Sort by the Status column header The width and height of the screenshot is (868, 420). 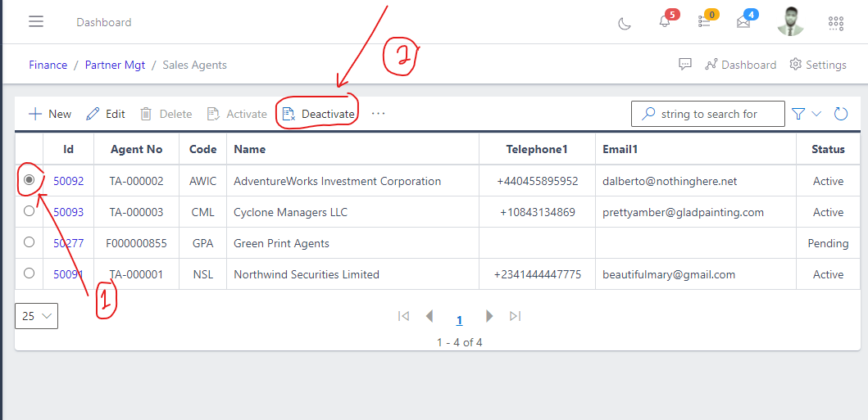coord(828,149)
